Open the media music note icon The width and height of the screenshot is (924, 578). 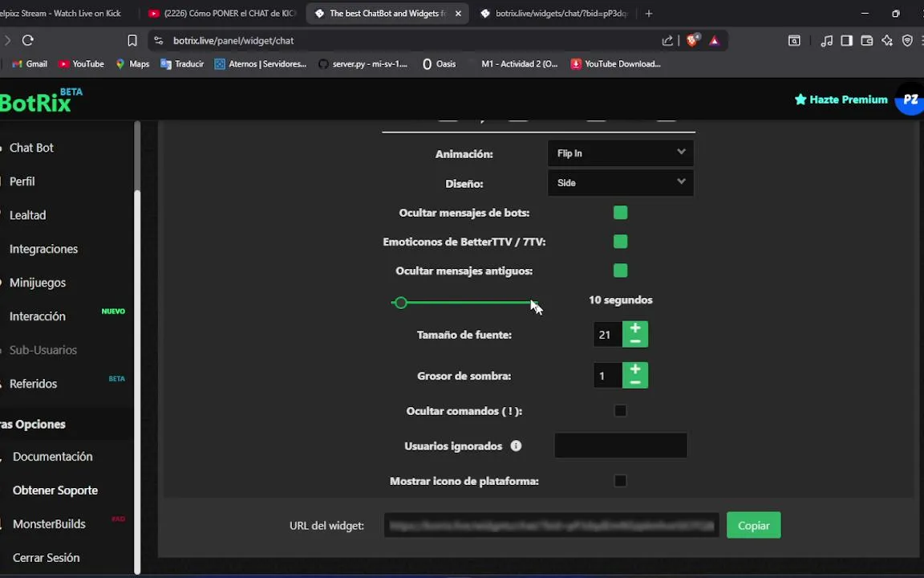click(x=826, y=40)
